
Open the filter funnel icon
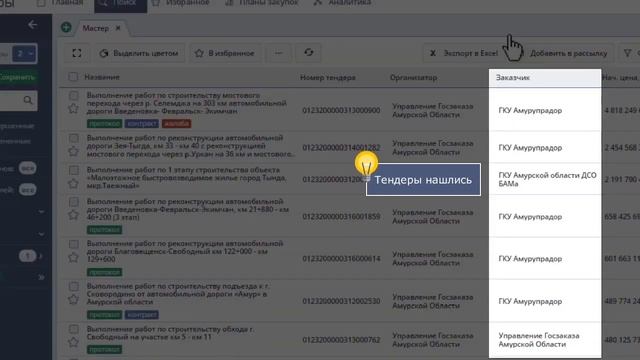point(628,53)
